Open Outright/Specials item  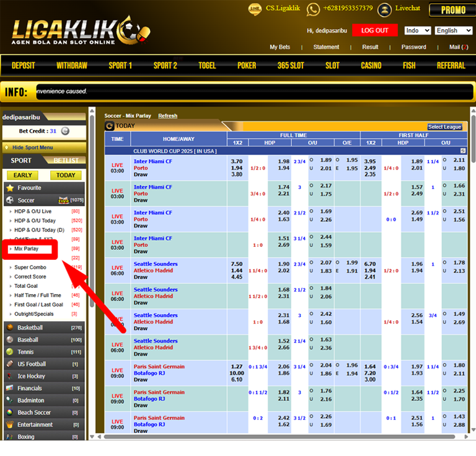click(x=33, y=314)
